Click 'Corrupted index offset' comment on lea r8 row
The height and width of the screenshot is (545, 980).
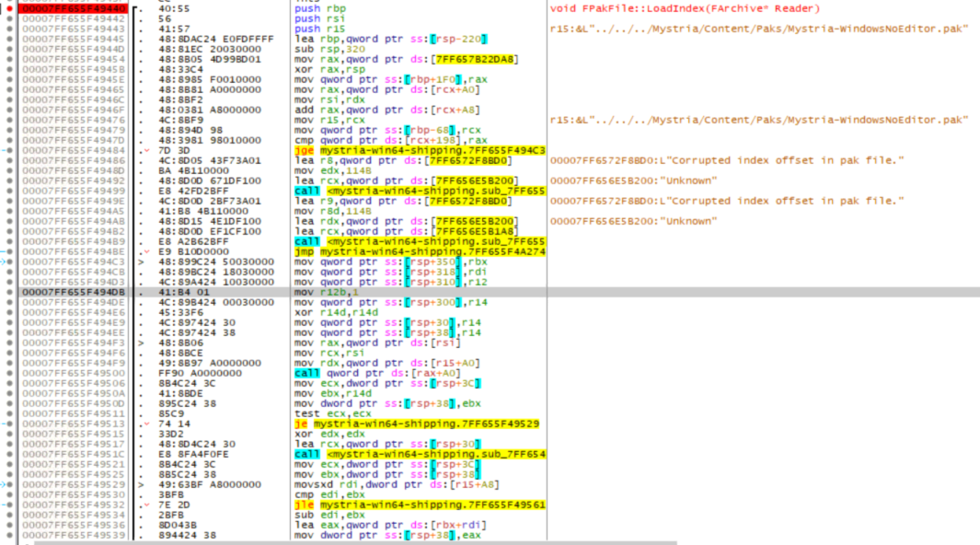coord(728,160)
